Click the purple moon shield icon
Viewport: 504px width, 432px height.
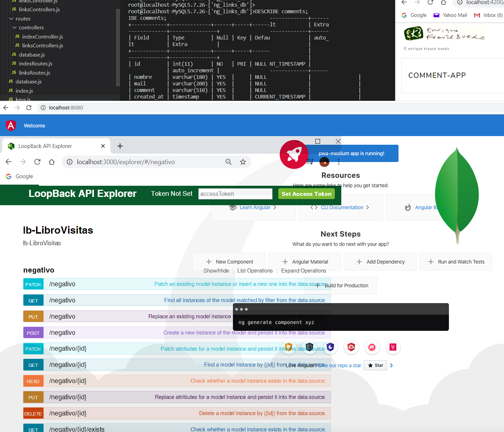coord(330,347)
